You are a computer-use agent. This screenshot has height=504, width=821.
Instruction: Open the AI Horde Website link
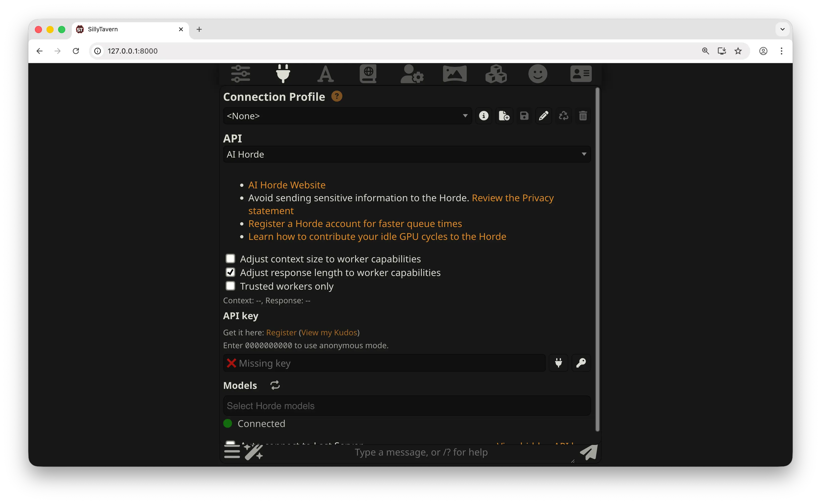tap(287, 185)
